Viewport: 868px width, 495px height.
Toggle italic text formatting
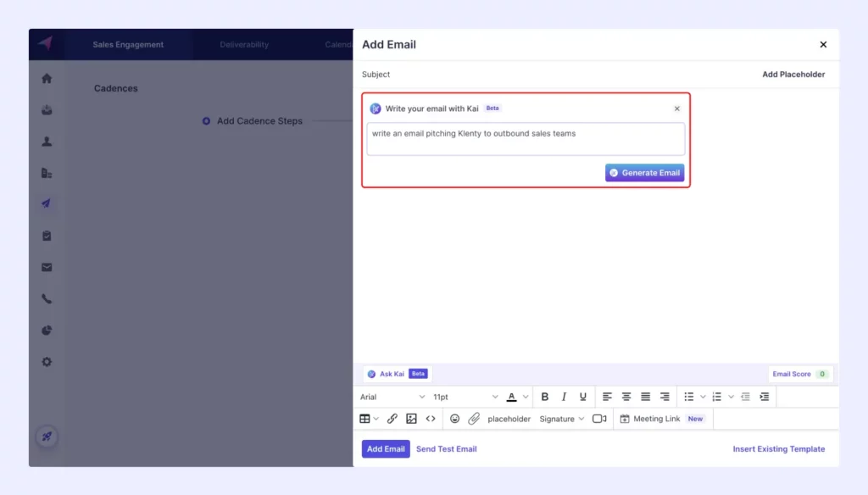pos(564,397)
